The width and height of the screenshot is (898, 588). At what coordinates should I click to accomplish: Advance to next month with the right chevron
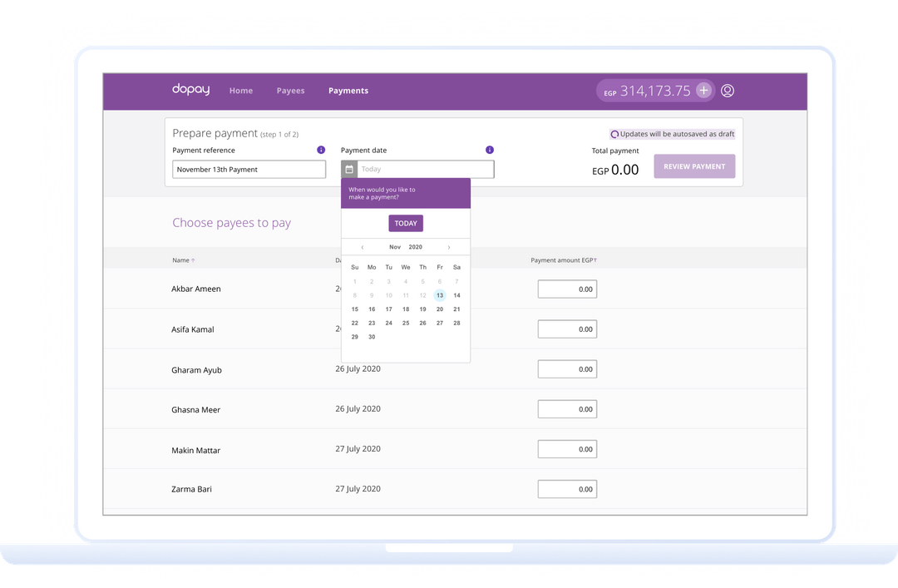pos(450,246)
